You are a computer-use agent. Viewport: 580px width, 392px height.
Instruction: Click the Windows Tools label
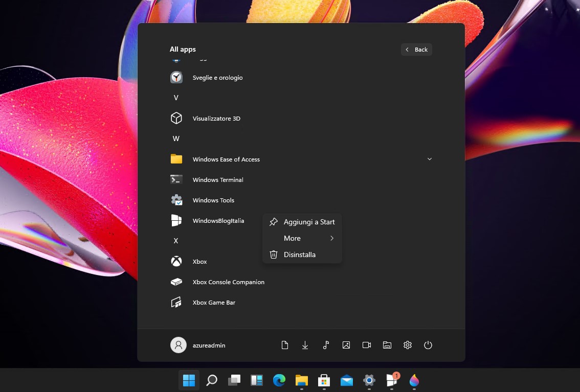click(x=213, y=200)
